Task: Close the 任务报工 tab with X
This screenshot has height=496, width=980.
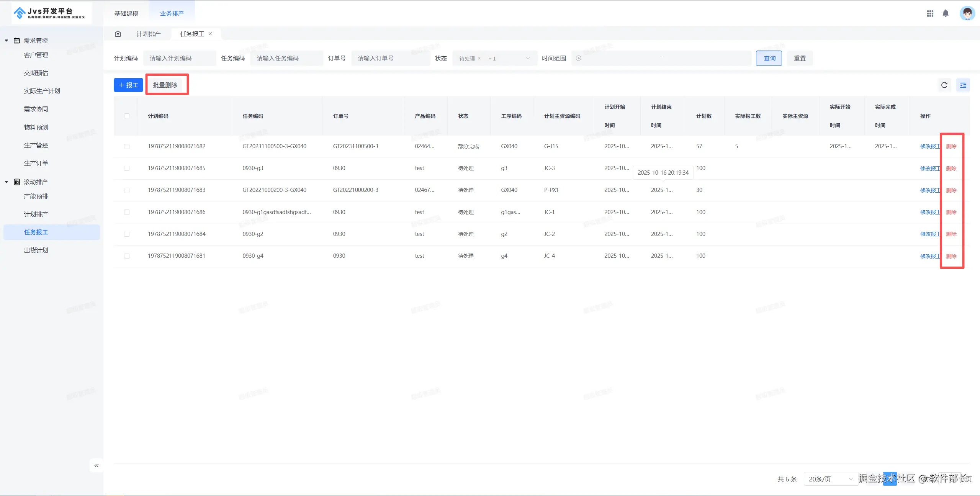Action: tap(210, 34)
